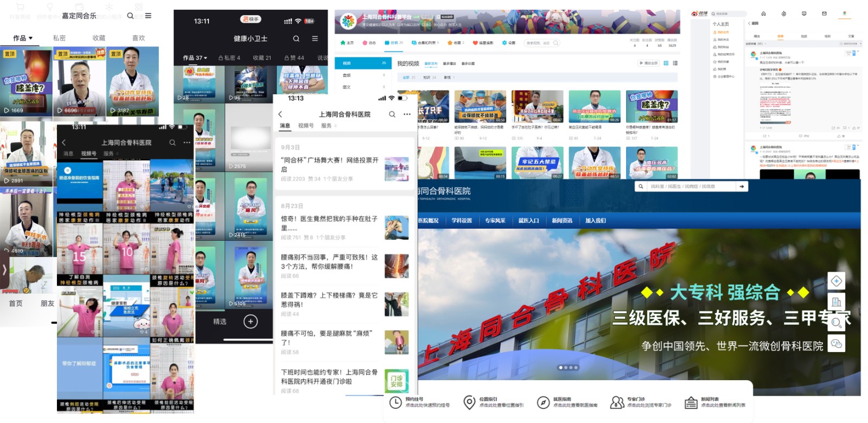The height and width of the screenshot is (423, 868).
Task: Tap search icon in 健康小卫士 header
Action: pyautogui.click(x=296, y=39)
